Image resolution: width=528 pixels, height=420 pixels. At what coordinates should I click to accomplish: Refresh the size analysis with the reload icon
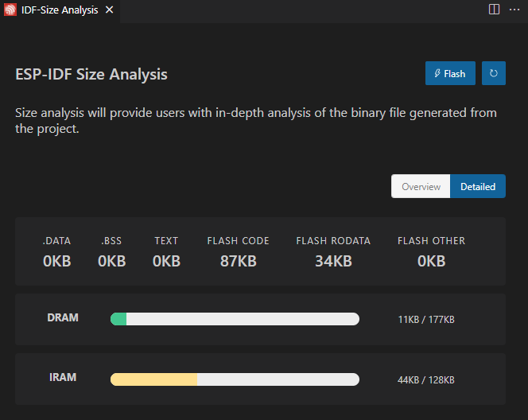[x=494, y=73]
